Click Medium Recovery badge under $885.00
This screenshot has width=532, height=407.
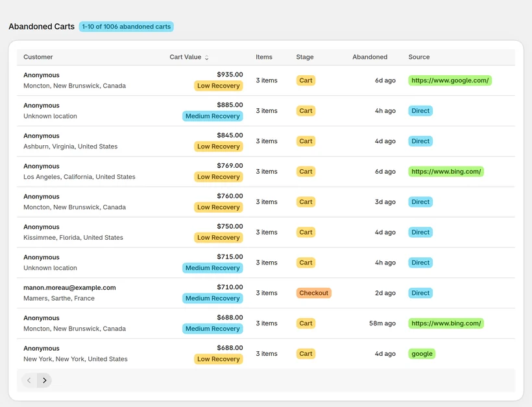click(x=212, y=116)
